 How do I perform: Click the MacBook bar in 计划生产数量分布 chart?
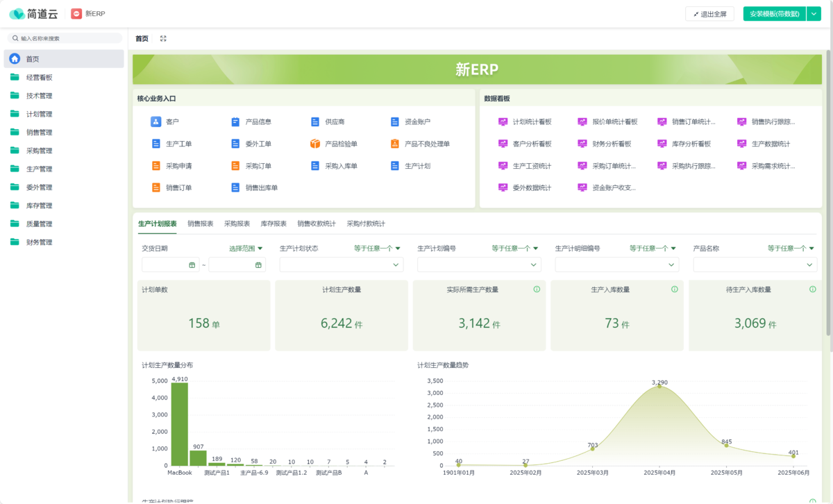[x=180, y=423]
